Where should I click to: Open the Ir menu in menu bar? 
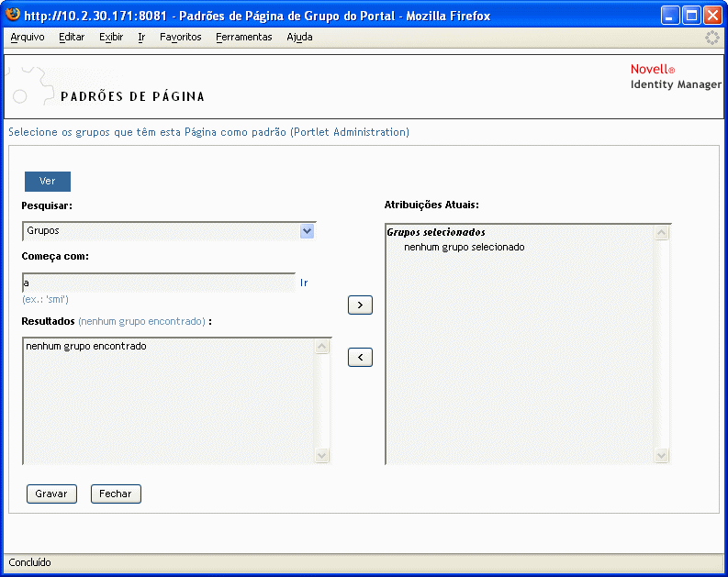tap(141, 37)
